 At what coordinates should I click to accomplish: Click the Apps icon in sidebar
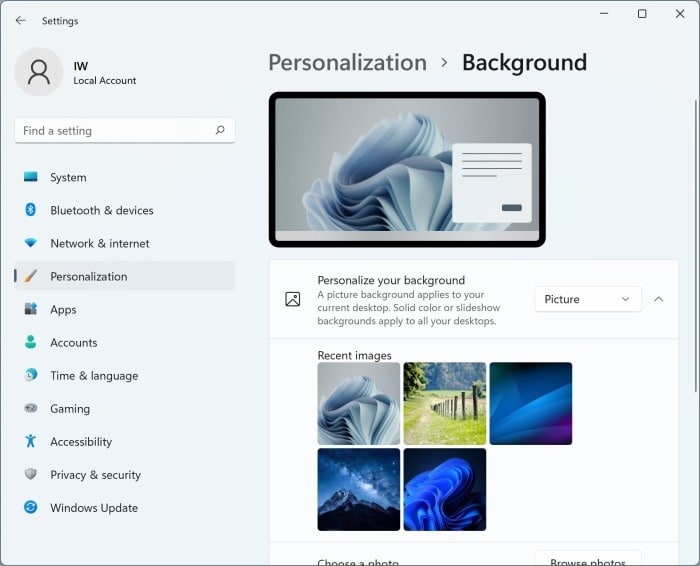30,310
